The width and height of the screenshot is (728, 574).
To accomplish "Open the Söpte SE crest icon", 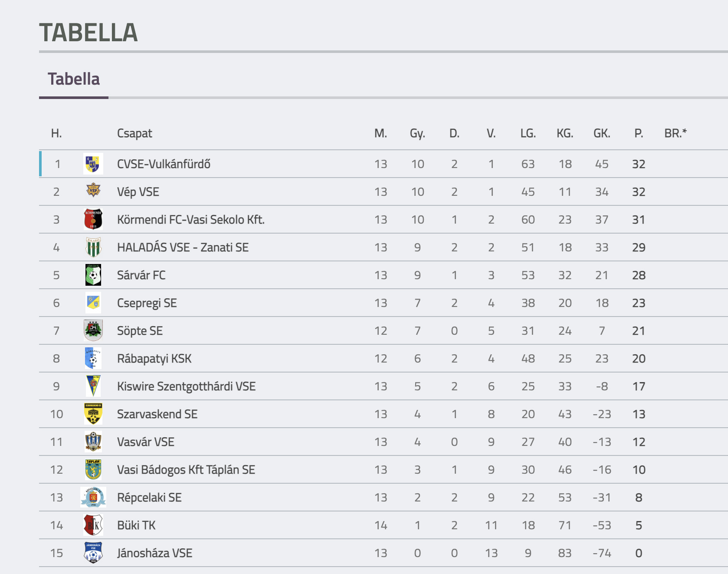I will tap(93, 330).
